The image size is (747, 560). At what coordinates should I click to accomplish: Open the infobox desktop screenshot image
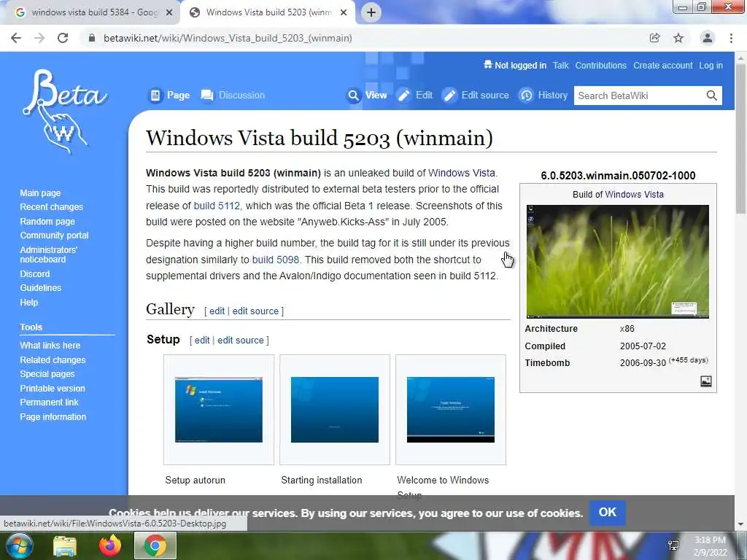coord(618,262)
